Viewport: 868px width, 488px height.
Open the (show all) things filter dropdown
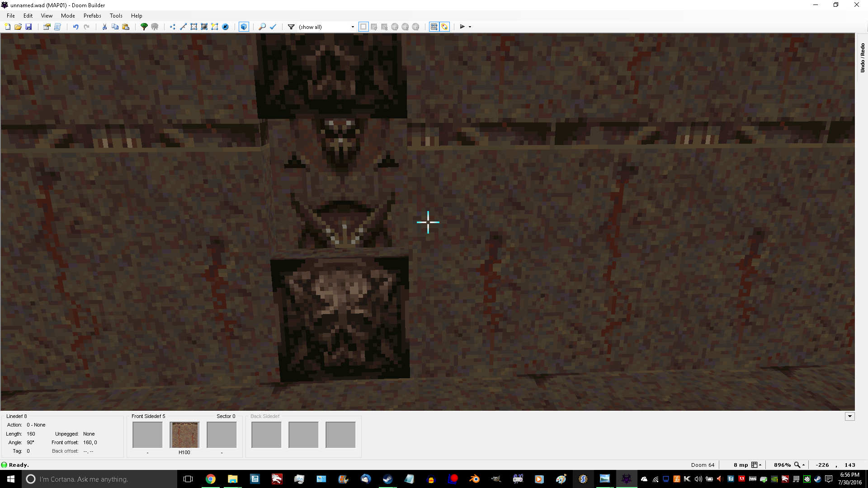(x=353, y=27)
